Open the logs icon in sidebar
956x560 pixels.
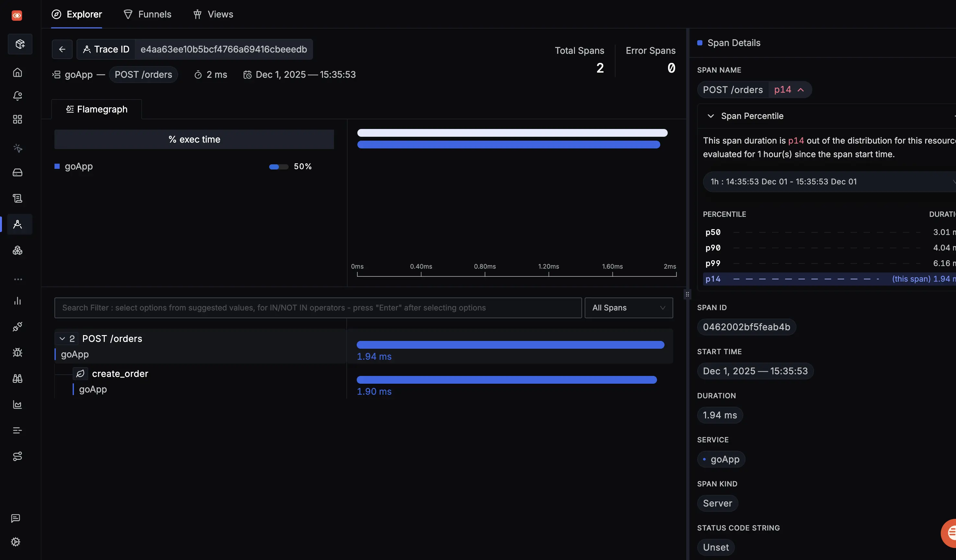click(x=18, y=198)
